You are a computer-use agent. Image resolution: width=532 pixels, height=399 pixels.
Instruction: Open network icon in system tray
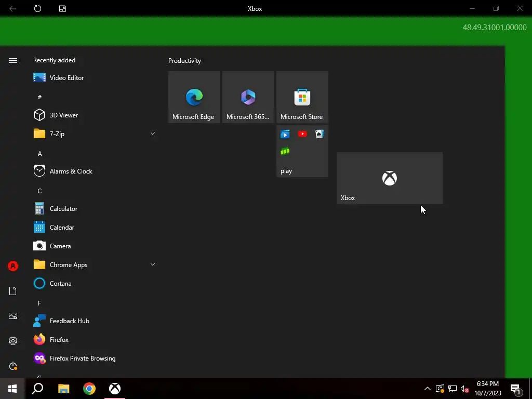coord(453,389)
